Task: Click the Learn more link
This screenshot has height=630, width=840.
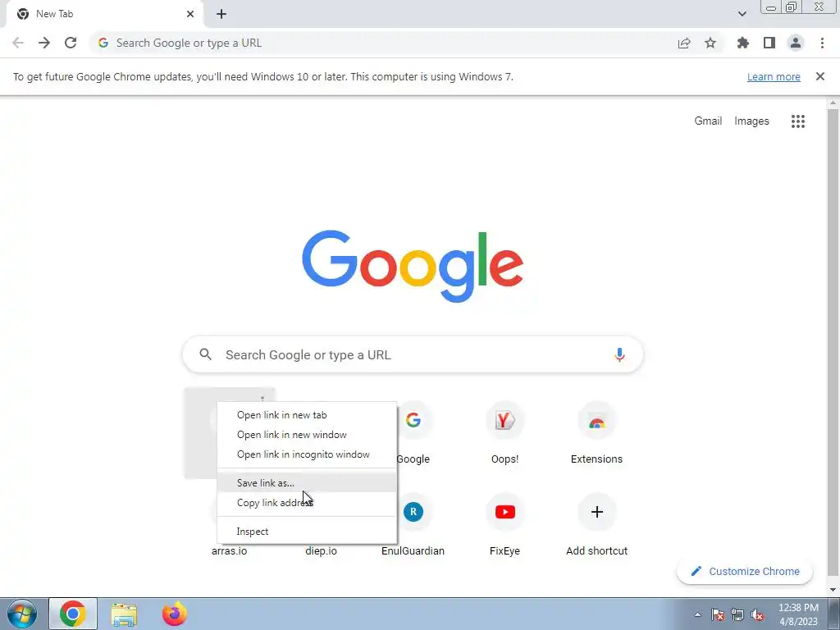Action: [x=774, y=76]
